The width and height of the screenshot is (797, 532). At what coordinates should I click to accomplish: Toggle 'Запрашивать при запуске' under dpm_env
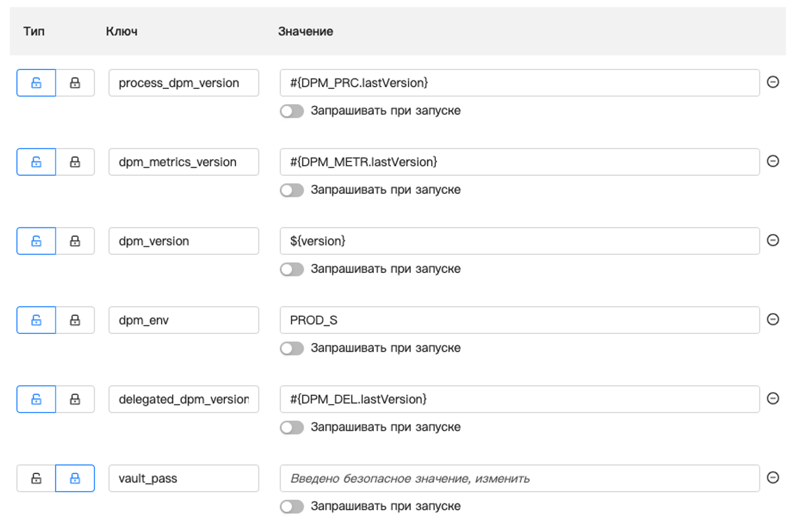coord(292,349)
